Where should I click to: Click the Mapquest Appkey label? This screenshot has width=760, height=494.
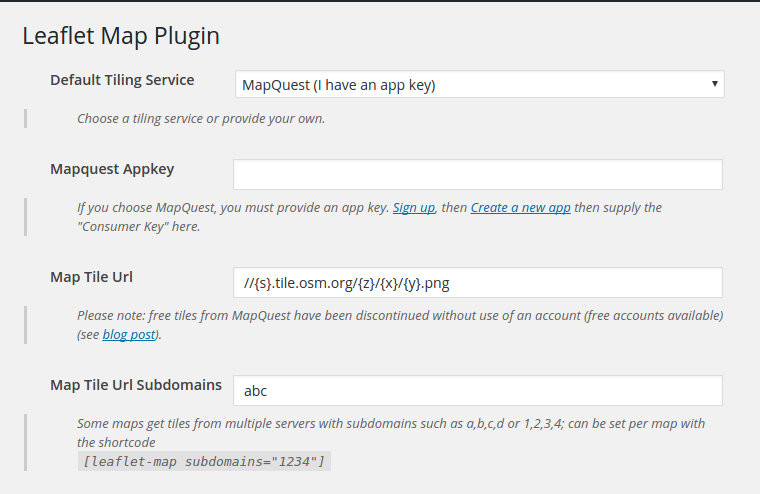click(x=112, y=169)
